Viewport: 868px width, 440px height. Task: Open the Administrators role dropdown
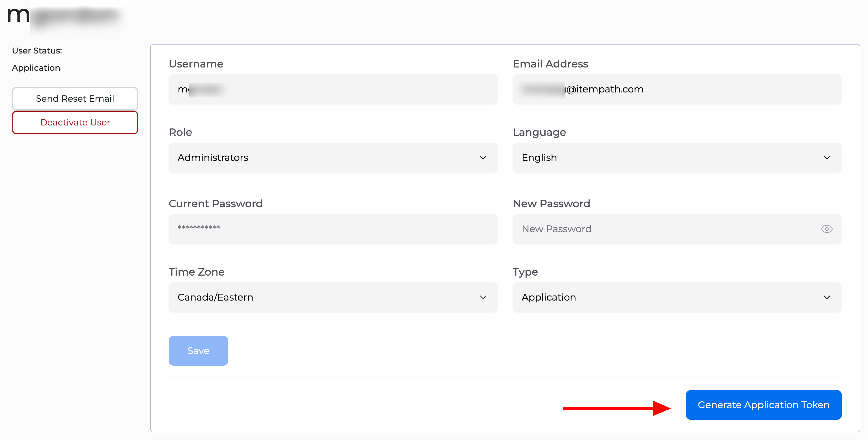pyautogui.click(x=333, y=158)
